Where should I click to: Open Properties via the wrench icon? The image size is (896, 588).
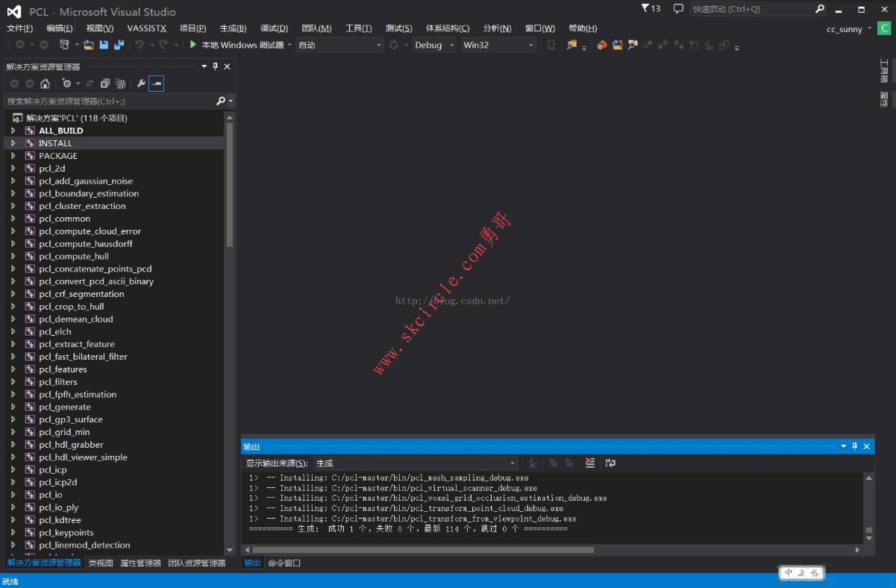tap(140, 84)
